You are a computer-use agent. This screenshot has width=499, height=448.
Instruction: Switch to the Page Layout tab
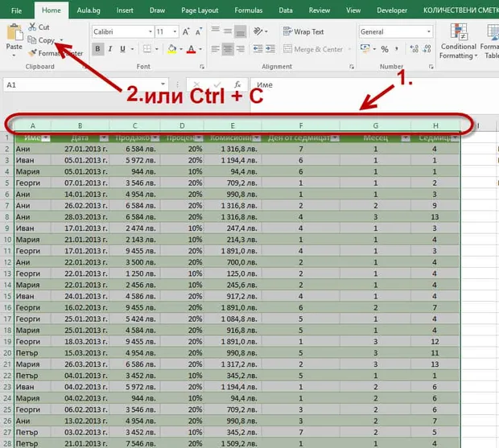pos(200,10)
